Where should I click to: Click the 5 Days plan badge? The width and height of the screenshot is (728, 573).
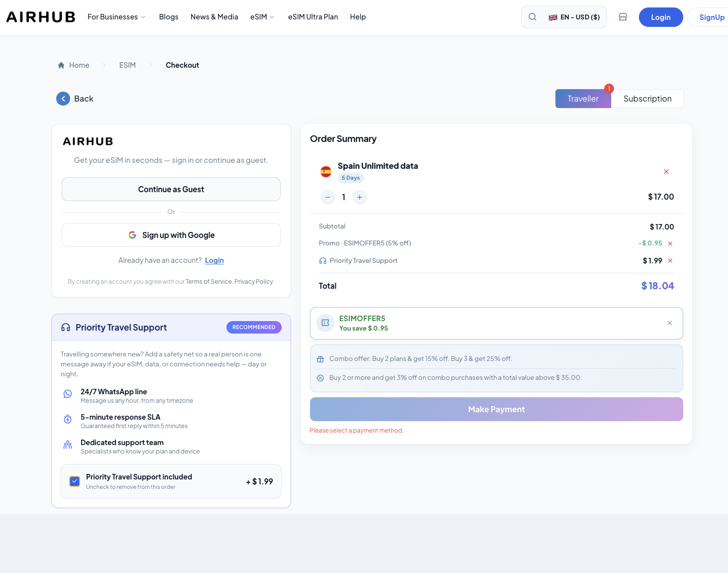[x=351, y=178]
